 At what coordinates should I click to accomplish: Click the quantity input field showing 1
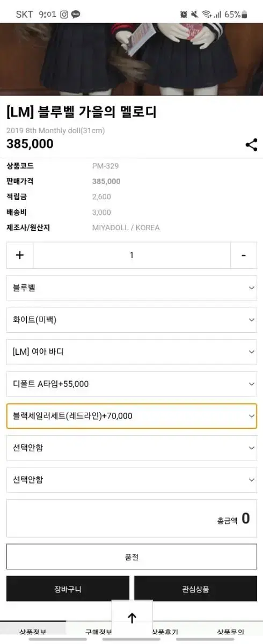131,255
